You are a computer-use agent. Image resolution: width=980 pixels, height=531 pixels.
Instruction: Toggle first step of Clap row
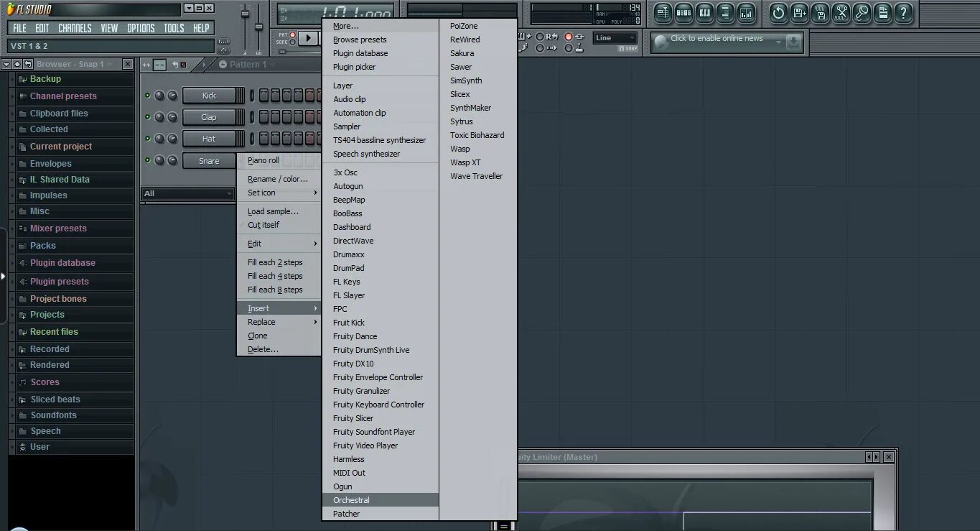coord(263,117)
